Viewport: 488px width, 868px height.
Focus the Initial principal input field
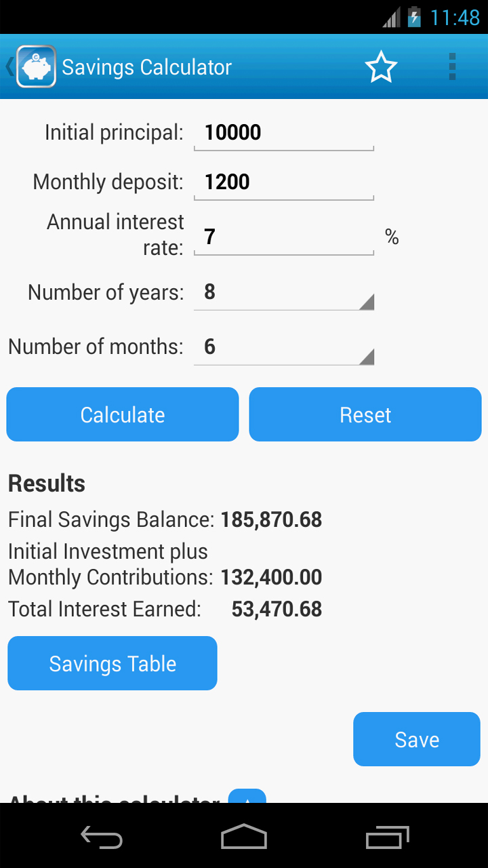click(x=283, y=133)
